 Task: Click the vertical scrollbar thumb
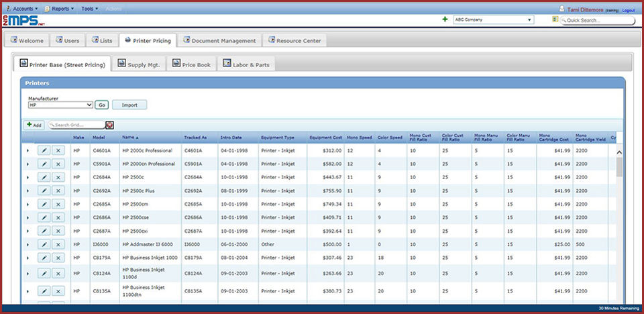pos(619,166)
